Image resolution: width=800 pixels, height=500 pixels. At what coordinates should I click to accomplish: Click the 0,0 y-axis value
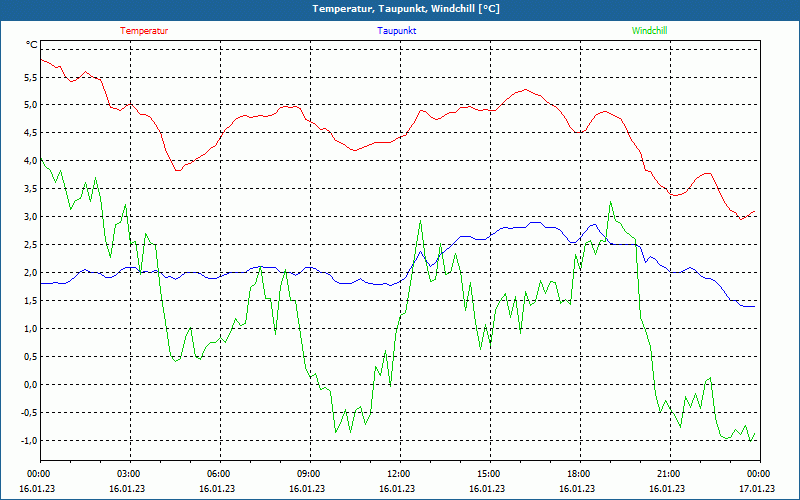click(31, 385)
